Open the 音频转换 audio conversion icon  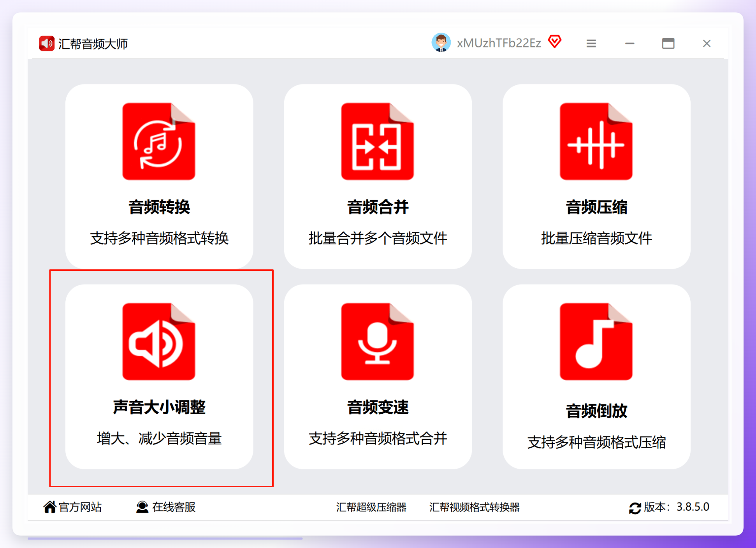(x=159, y=141)
